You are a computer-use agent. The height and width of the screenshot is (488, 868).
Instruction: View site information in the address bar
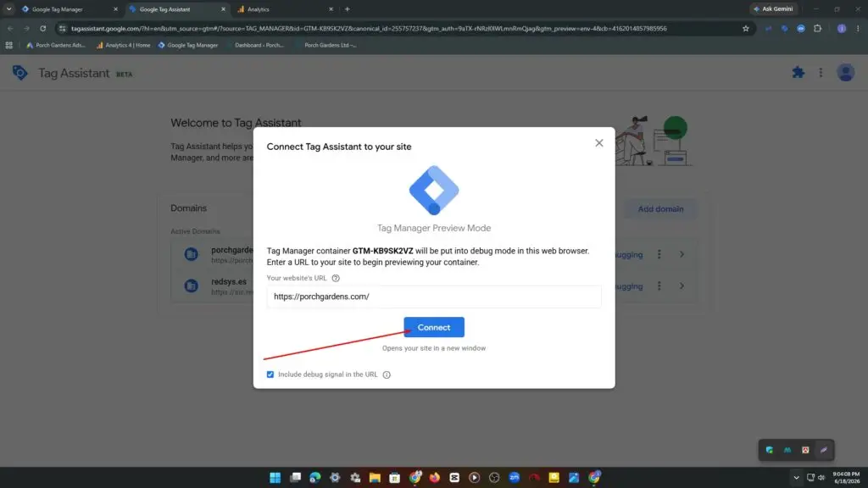click(x=62, y=28)
